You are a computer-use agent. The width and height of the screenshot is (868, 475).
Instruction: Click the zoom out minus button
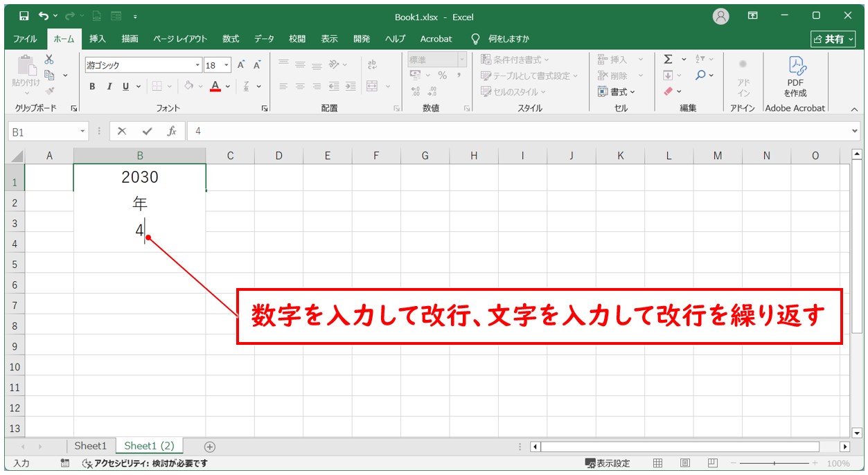[x=733, y=463]
